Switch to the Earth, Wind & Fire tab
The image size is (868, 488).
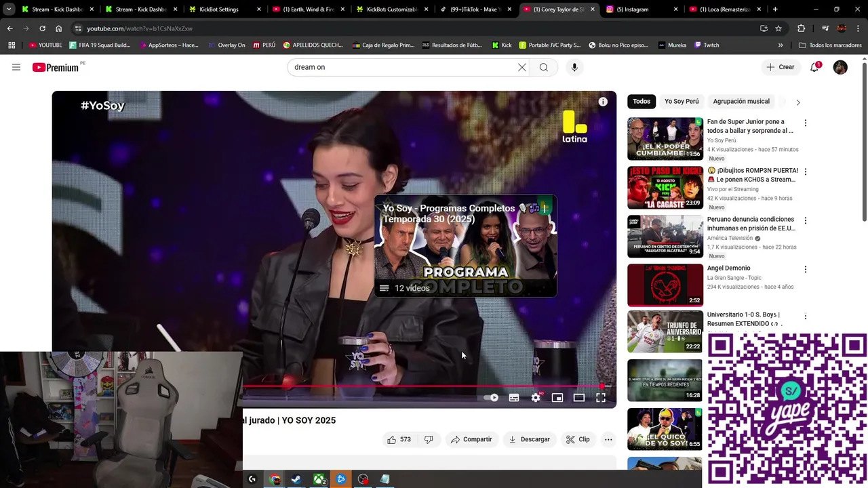309,9
